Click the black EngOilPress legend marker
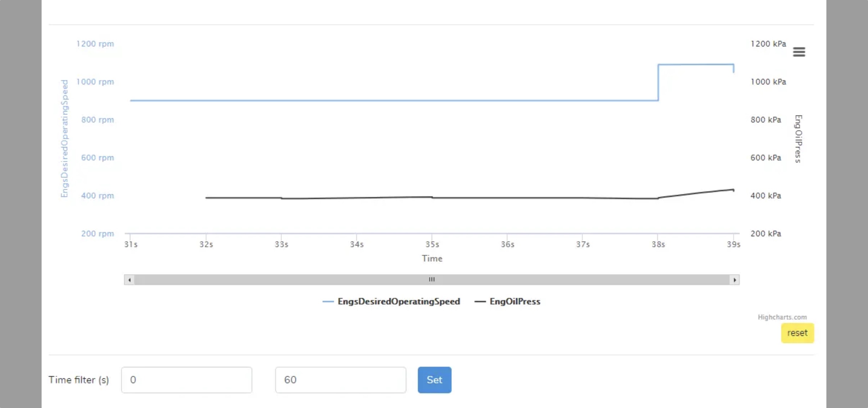Screen dimensions: 868x408 click(481, 302)
